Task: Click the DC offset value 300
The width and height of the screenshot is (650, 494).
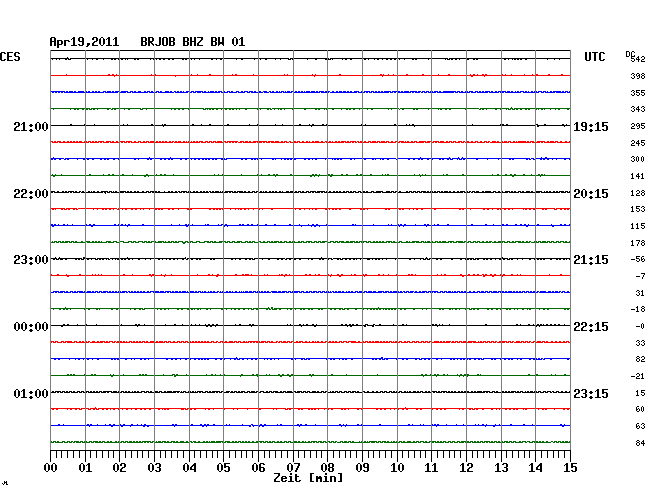Action: [x=638, y=159]
